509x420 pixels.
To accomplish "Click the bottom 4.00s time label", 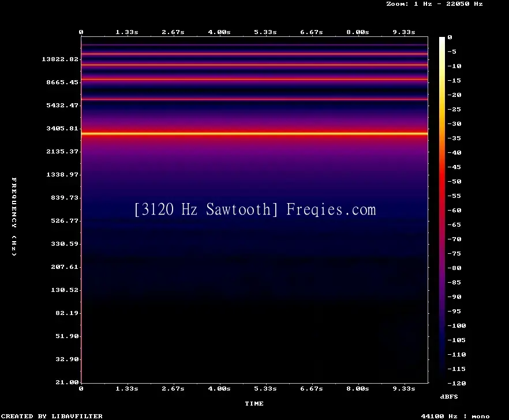I will 219,388.
